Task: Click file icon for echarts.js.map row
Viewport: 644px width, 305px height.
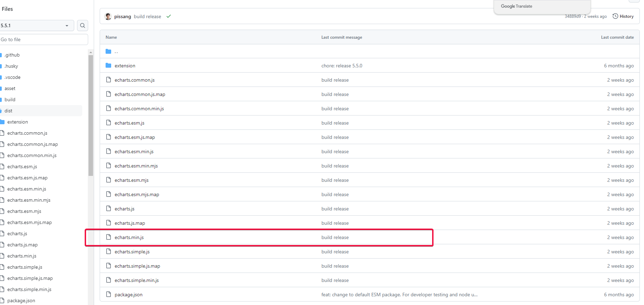Action: coord(108,223)
